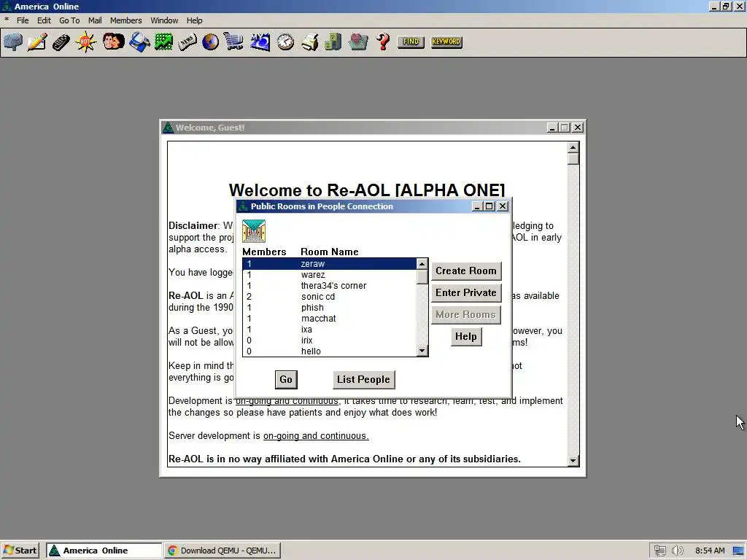Open the Help menu in menu bar
This screenshot has width=747, height=560.
point(194,20)
